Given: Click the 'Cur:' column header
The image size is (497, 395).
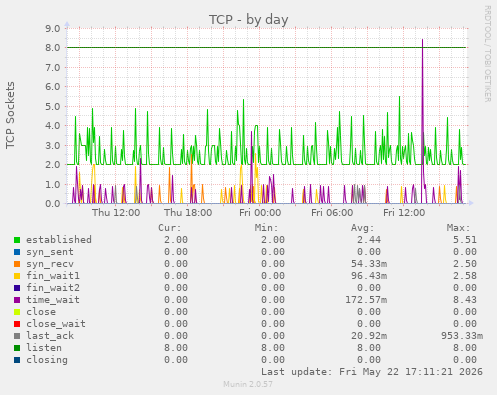Looking at the screenshot, I should [170, 228].
